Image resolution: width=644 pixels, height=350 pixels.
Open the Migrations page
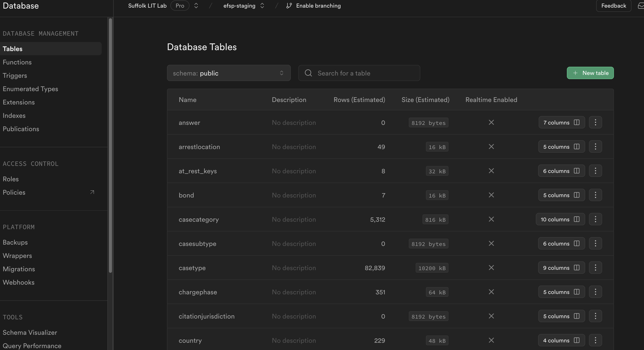click(19, 269)
